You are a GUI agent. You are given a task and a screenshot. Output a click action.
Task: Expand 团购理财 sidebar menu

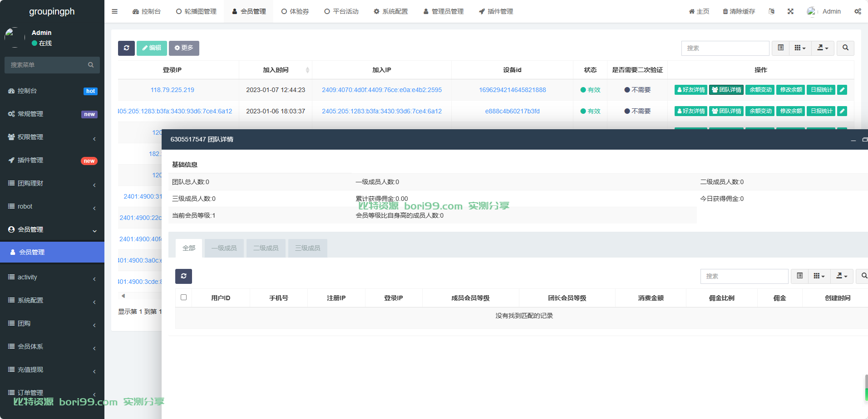tap(52, 183)
